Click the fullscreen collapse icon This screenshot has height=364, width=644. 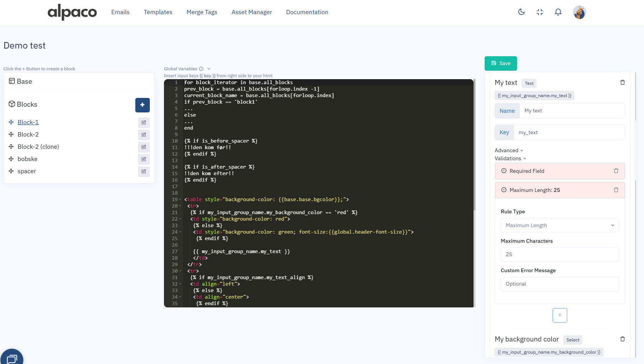coord(540,12)
